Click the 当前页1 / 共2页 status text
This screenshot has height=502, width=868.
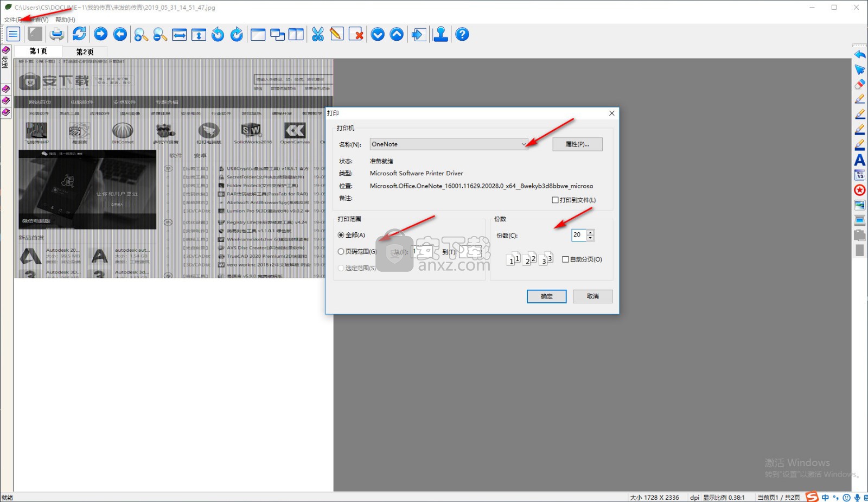[x=778, y=498]
